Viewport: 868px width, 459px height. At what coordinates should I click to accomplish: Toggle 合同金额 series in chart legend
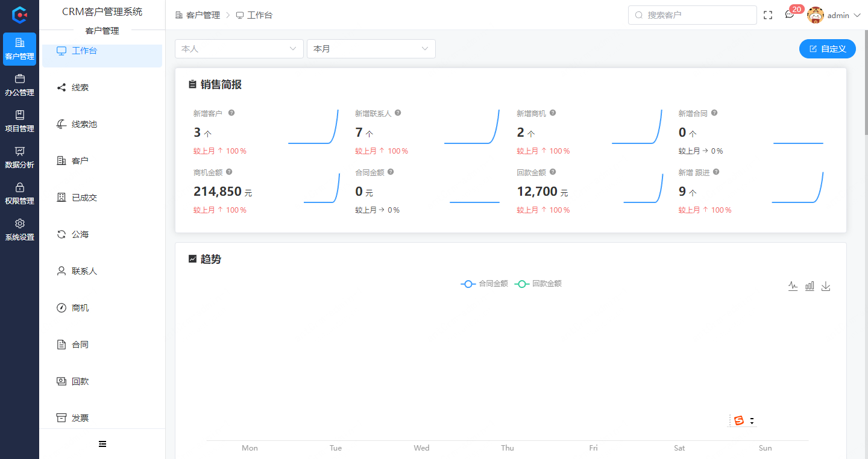pyautogui.click(x=485, y=284)
